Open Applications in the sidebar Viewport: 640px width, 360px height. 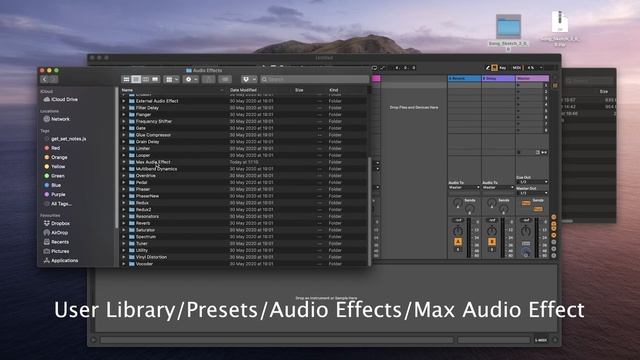tap(60, 260)
